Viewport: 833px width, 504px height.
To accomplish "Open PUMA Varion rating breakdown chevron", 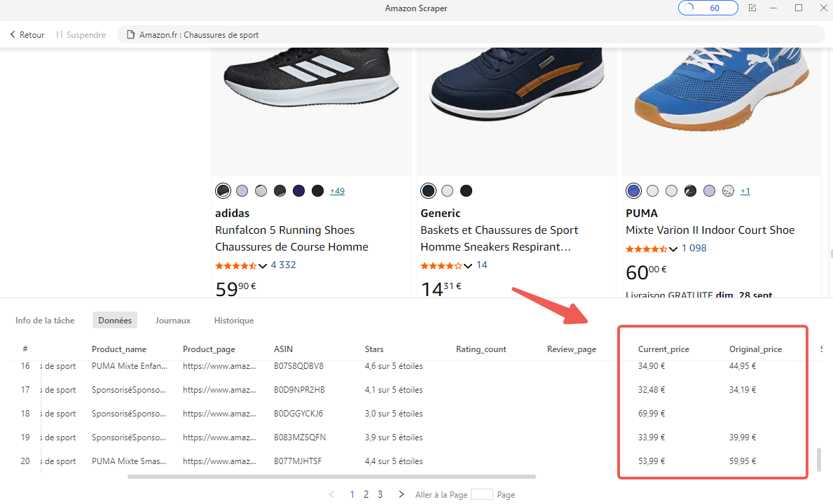I will (x=673, y=249).
